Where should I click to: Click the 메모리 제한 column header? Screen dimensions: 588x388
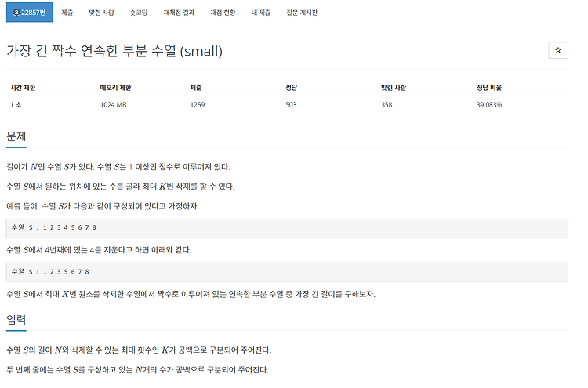tap(115, 88)
